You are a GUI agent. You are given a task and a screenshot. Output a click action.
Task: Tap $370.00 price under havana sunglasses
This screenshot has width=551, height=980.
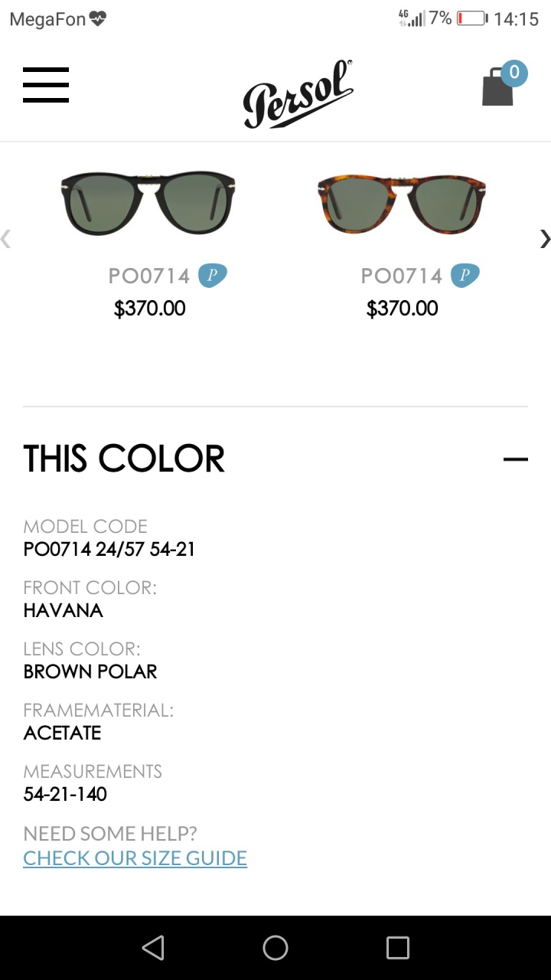click(402, 309)
